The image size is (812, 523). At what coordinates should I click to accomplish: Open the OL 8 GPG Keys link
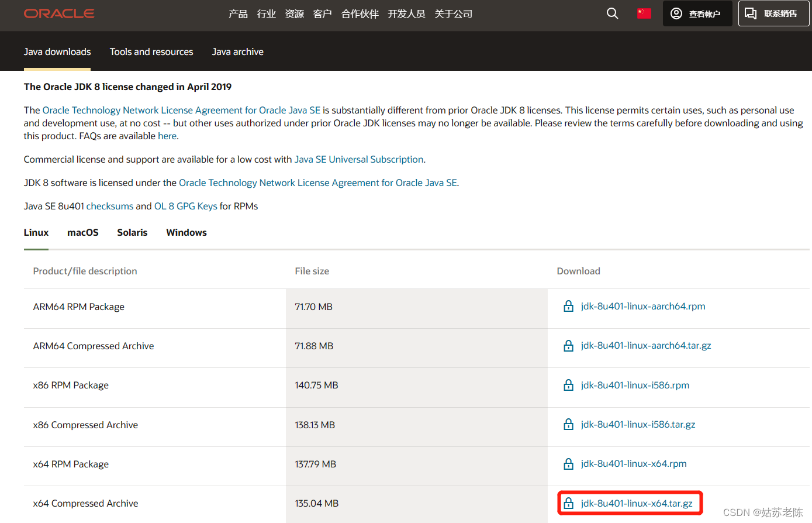[185, 206]
